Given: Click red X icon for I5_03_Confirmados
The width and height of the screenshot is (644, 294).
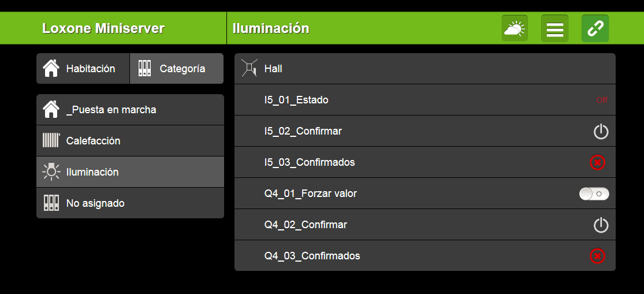Looking at the screenshot, I should tap(597, 163).
